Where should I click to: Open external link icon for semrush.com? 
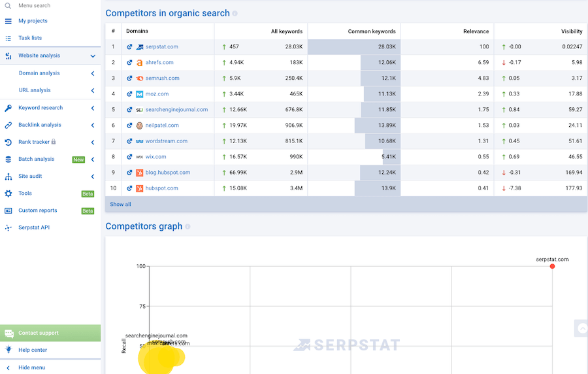[129, 78]
